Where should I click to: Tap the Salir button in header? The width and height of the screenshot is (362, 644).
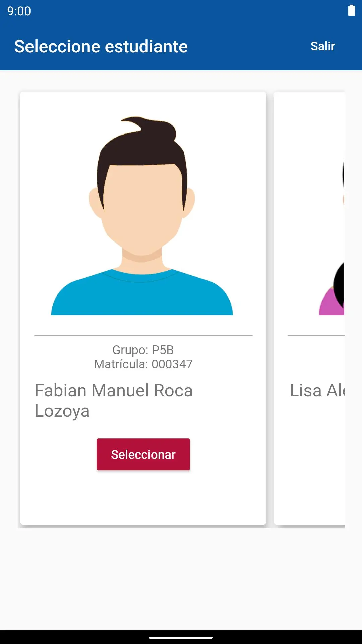322,46
